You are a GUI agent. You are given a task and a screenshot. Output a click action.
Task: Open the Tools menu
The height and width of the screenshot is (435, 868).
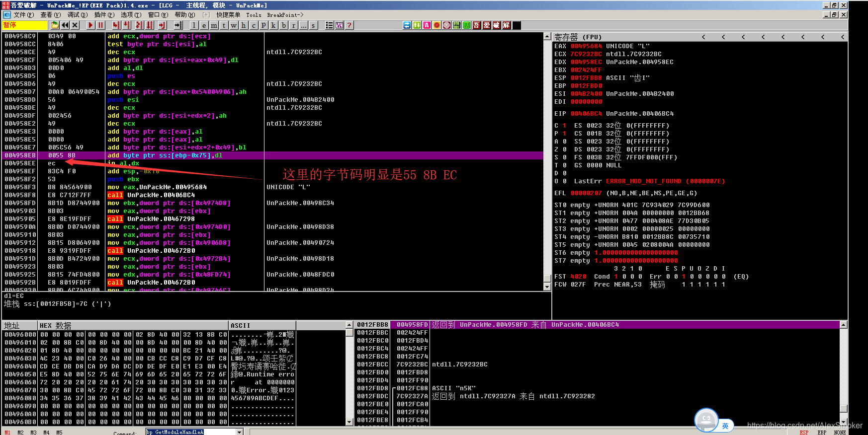[254, 15]
